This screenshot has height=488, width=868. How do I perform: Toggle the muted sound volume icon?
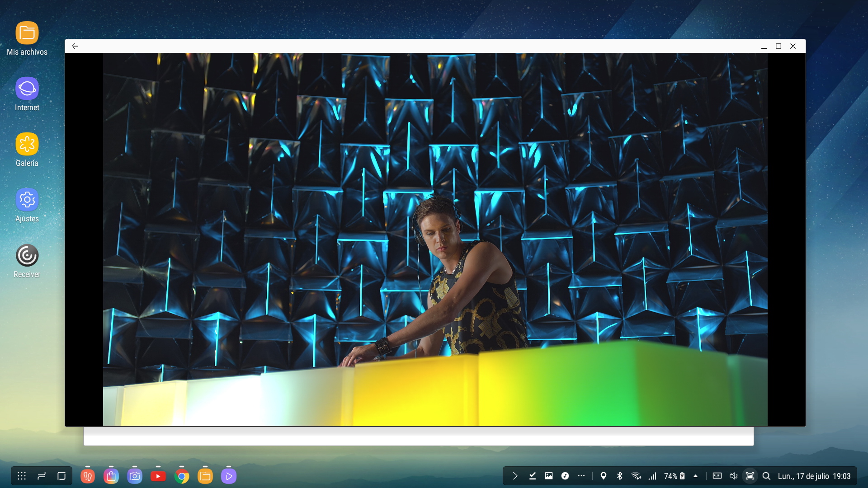(x=734, y=476)
